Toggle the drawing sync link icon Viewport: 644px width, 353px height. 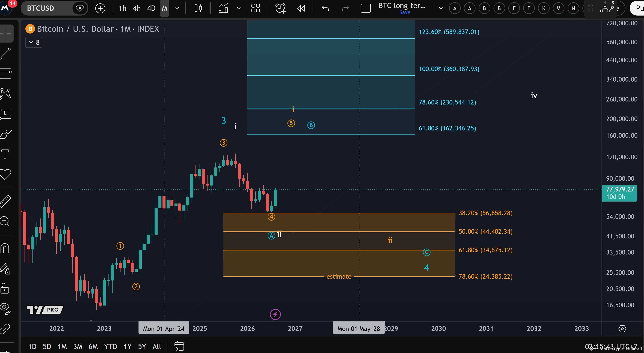(5, 329)
